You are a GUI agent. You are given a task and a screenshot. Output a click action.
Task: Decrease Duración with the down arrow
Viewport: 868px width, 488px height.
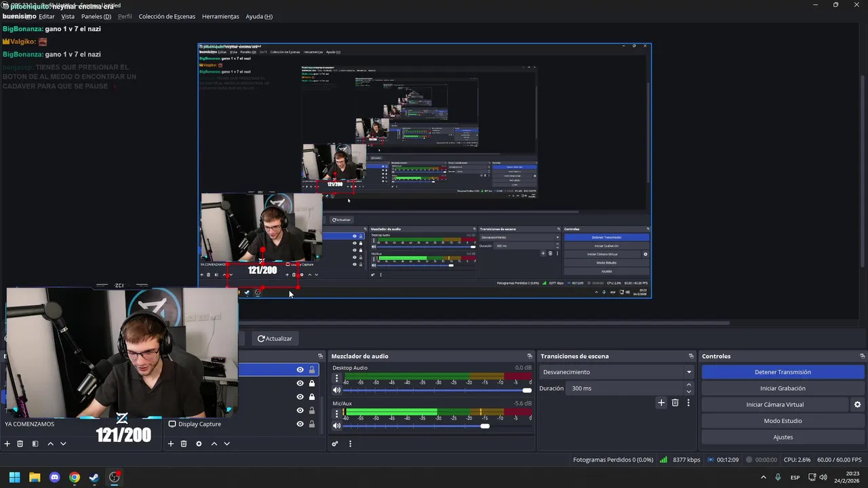pyautogui.click(x=689, y=392)
